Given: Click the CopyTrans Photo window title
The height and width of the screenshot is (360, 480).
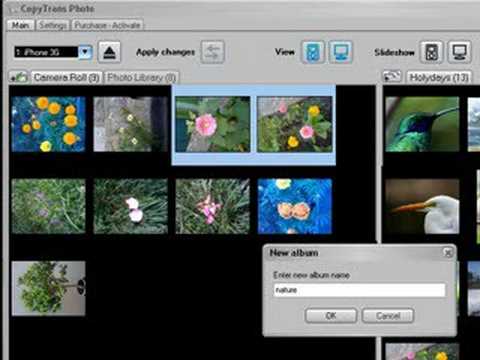Looking at the screenshot, I should coord(57,9).
